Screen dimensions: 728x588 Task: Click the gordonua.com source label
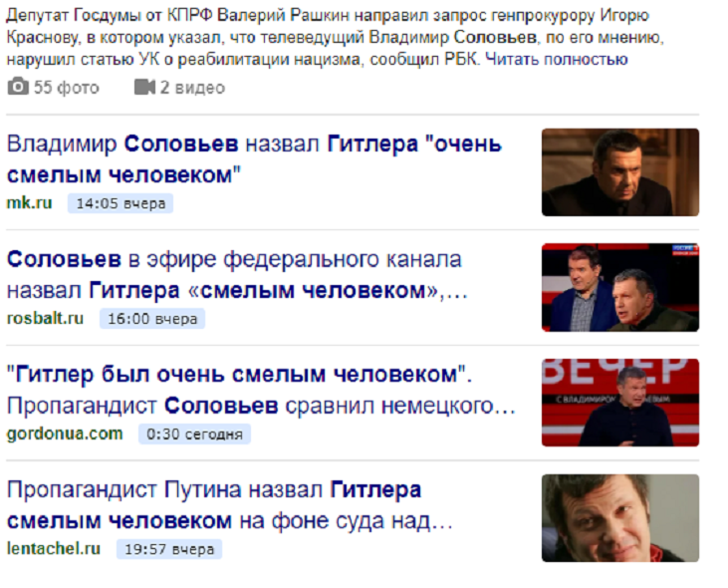tap(65, 434)
